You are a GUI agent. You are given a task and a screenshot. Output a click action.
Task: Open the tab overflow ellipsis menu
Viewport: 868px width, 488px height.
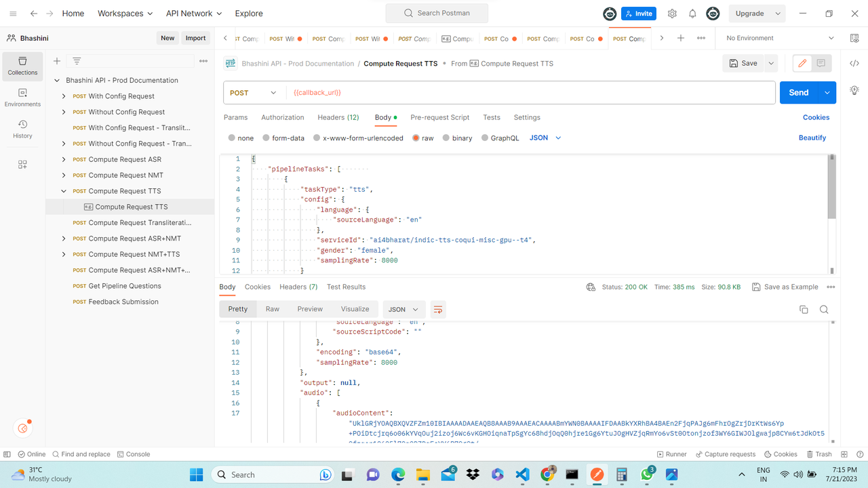[701, 39]
